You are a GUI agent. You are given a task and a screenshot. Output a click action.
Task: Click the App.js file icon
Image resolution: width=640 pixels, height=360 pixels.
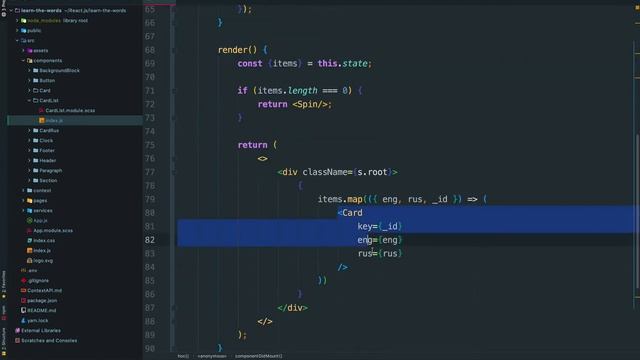(x=29, y=220)
